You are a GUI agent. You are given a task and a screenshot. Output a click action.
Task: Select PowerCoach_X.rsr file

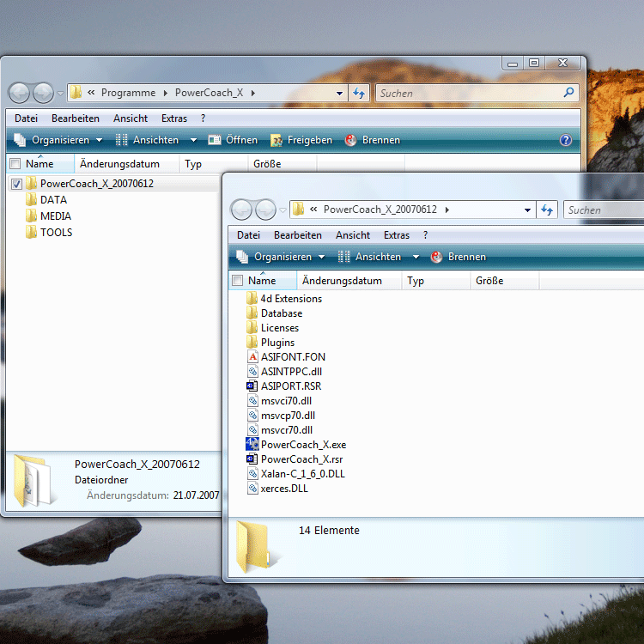click(x=295, y=459)
